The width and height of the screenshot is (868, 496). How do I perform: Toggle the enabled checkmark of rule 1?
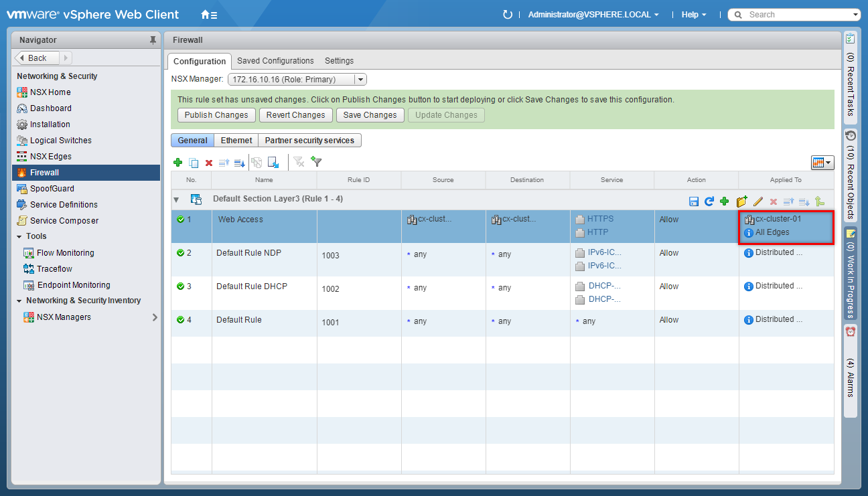coord(180,220)
